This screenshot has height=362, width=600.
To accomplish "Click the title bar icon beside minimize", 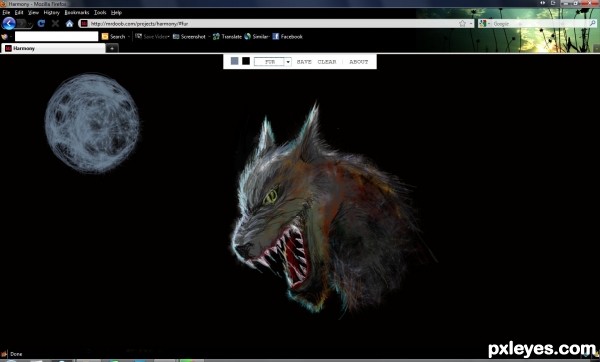I will tap(553, 3).
